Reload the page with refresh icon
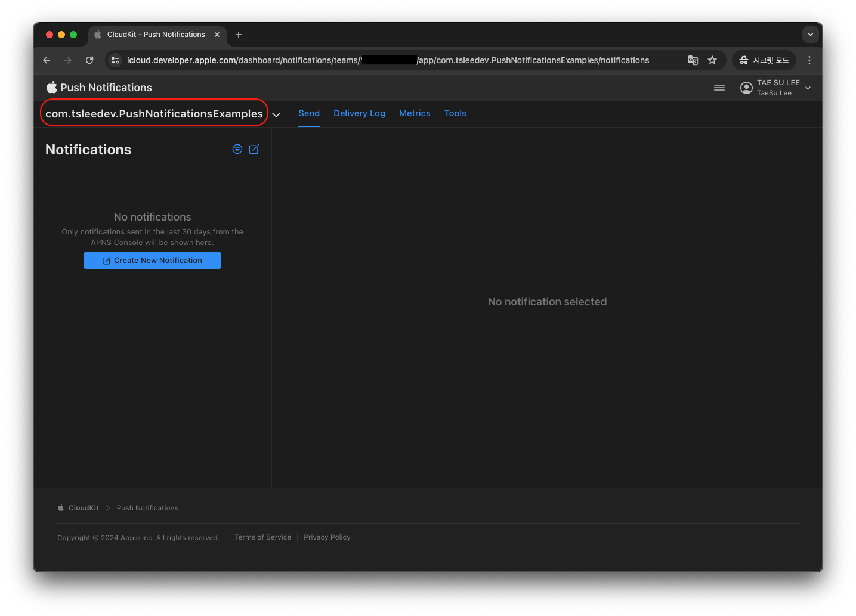The height and width of the screenshot is (616, 856). 89,60
